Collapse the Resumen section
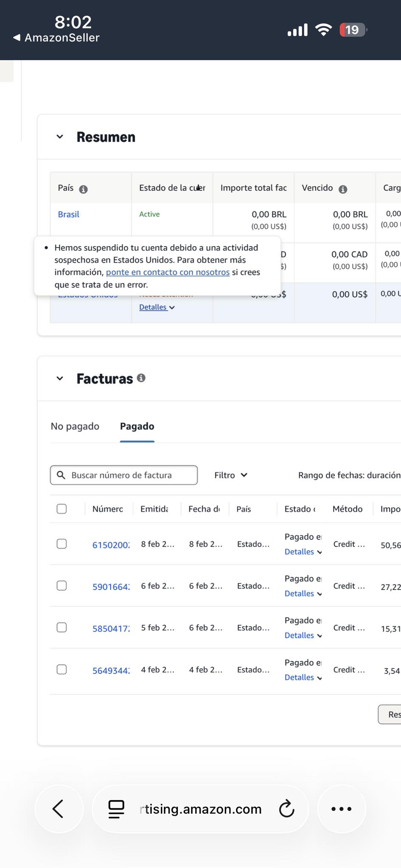401x868 pixels. (60, 137)
